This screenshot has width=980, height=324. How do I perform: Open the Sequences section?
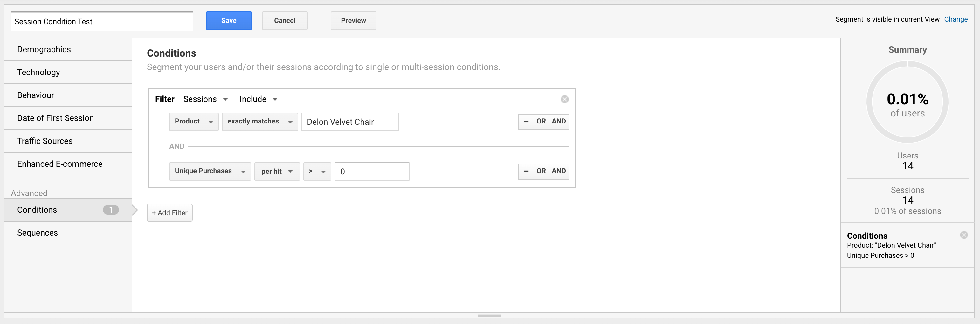tap(37, 233)
